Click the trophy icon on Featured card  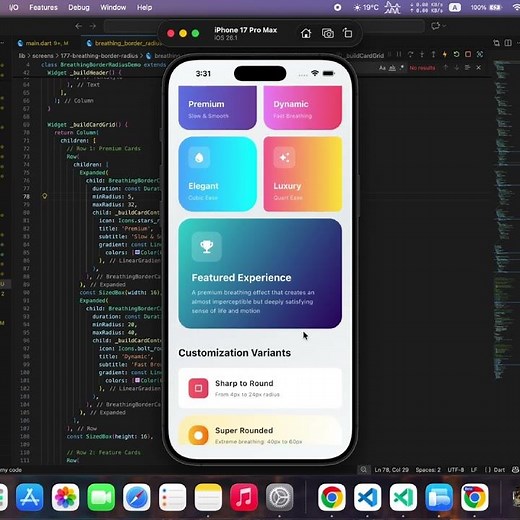tap(207, 247)
